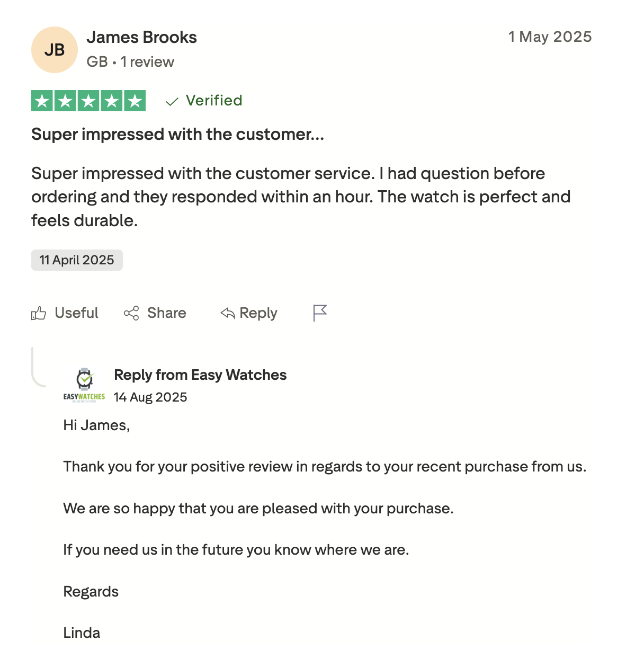
Task: Click the first green rating star
Action: pyautogui.click(x=42, y=101)
